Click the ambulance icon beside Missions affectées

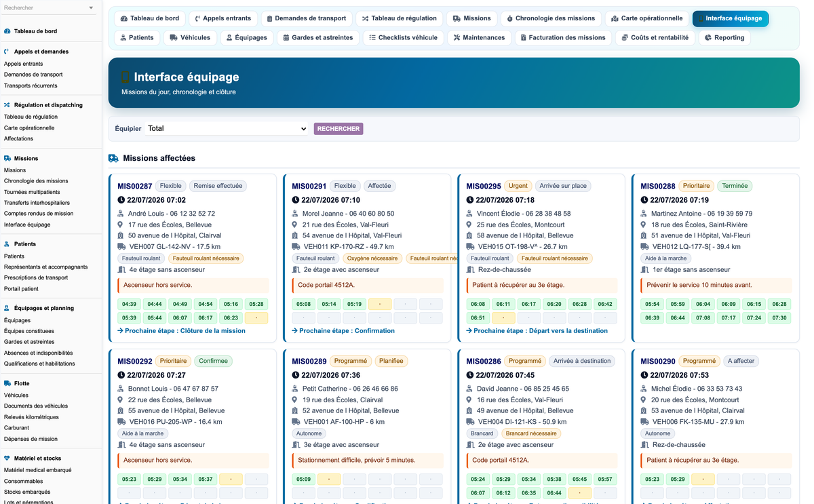[113, 158]
